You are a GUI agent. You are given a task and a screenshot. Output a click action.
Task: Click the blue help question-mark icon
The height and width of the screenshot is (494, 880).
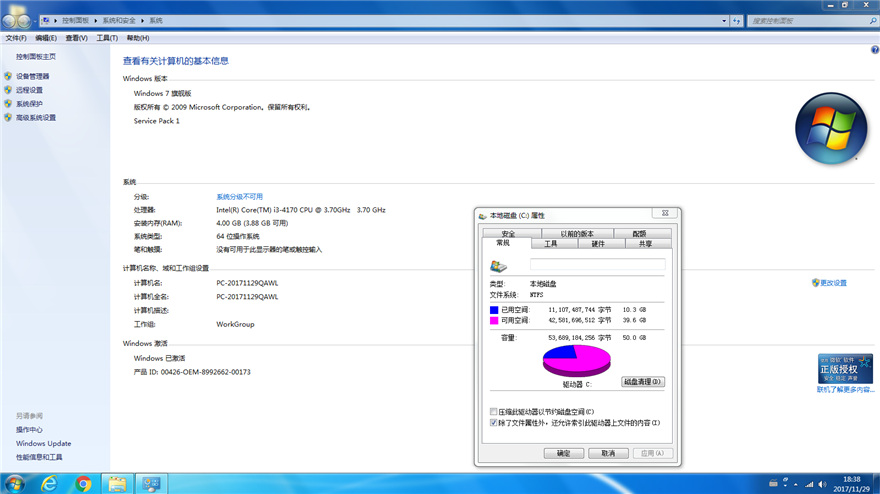coord(875,50)
